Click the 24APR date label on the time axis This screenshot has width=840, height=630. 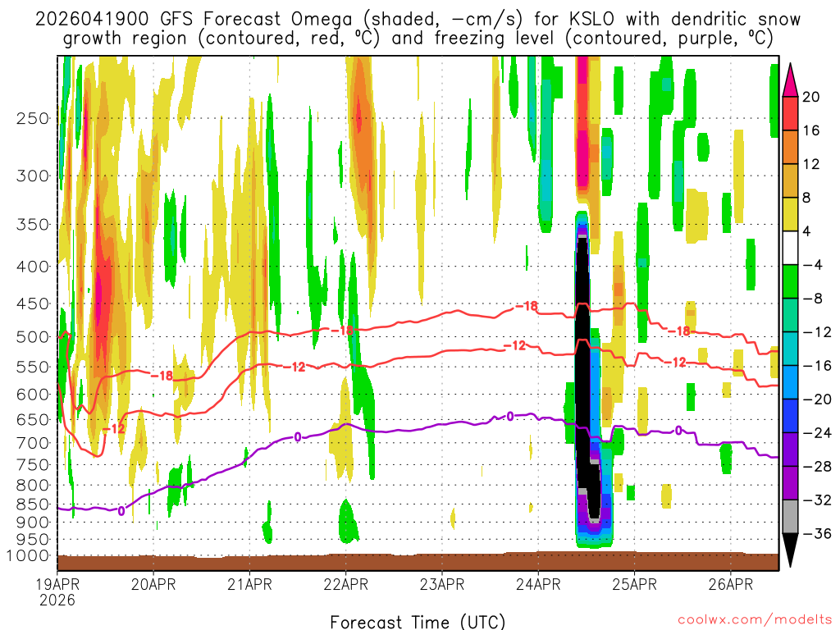pyautogui.click(x=538, y=584)
